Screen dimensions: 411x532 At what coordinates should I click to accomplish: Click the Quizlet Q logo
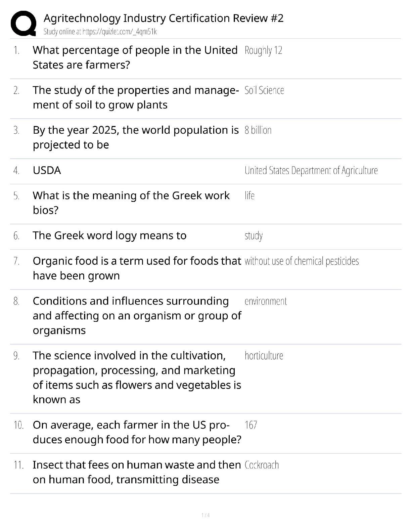tap(24, 23)
